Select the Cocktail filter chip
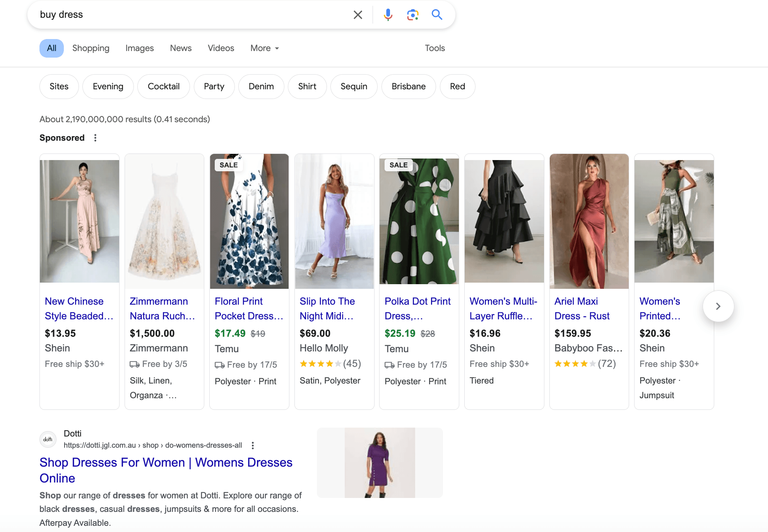This screenshot has width=768, height=532. 164,87
